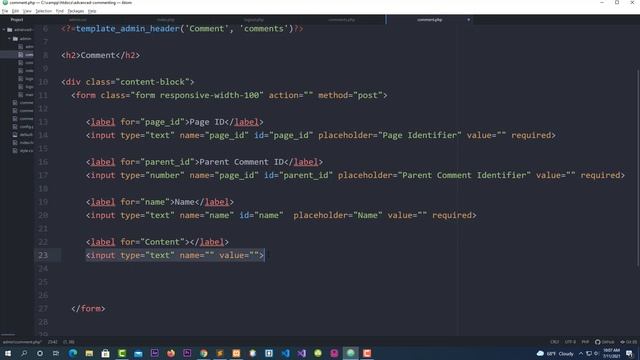The width and height of the screenshot is (640, 360).
Task: Open the Find menu
Action: 60,11
